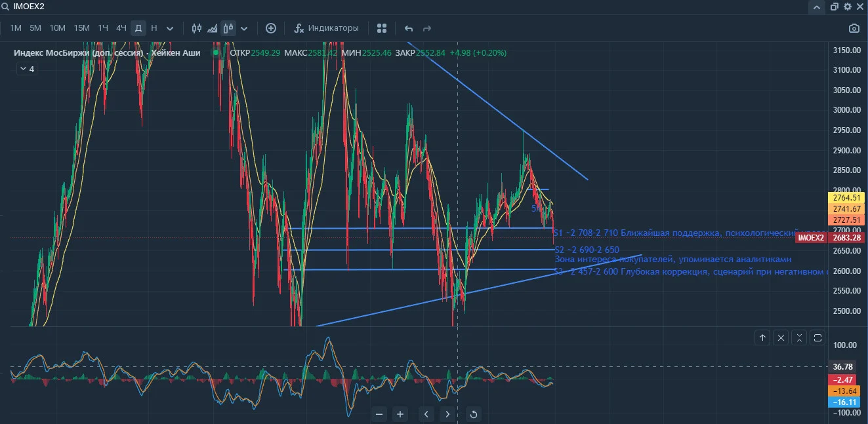
Task: Select the daily Д timeframe
Action: (x=138, y=28)
